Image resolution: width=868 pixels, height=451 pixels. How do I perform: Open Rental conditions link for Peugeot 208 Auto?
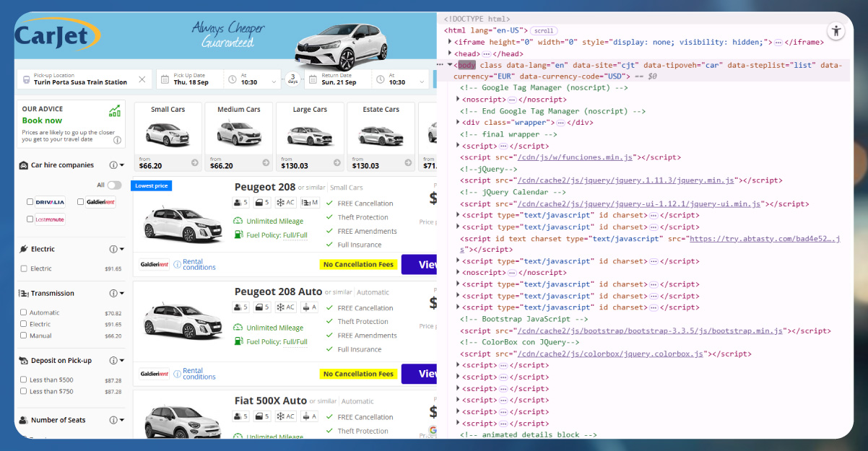coord(199,374)
